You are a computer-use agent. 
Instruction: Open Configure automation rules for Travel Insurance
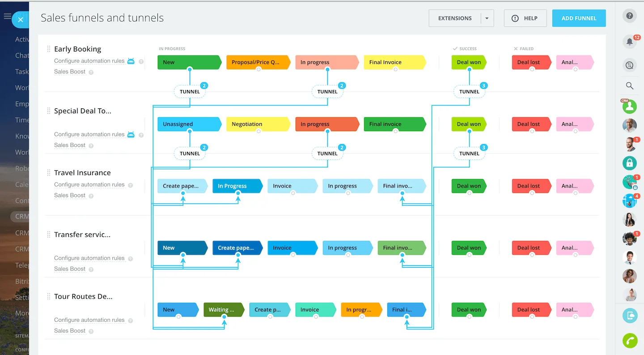tap(89, 184)
